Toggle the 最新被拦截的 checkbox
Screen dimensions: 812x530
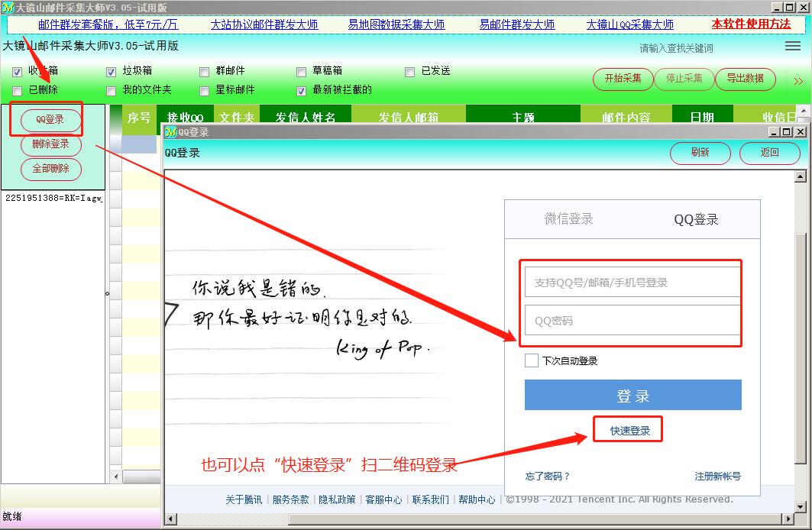(x=302, y=91)
